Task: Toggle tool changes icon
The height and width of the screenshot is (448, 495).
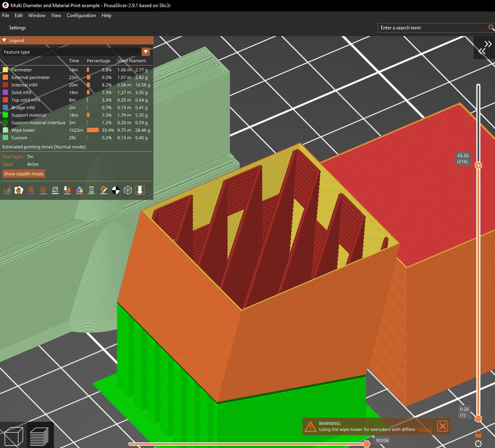Action: pos(67,190)
